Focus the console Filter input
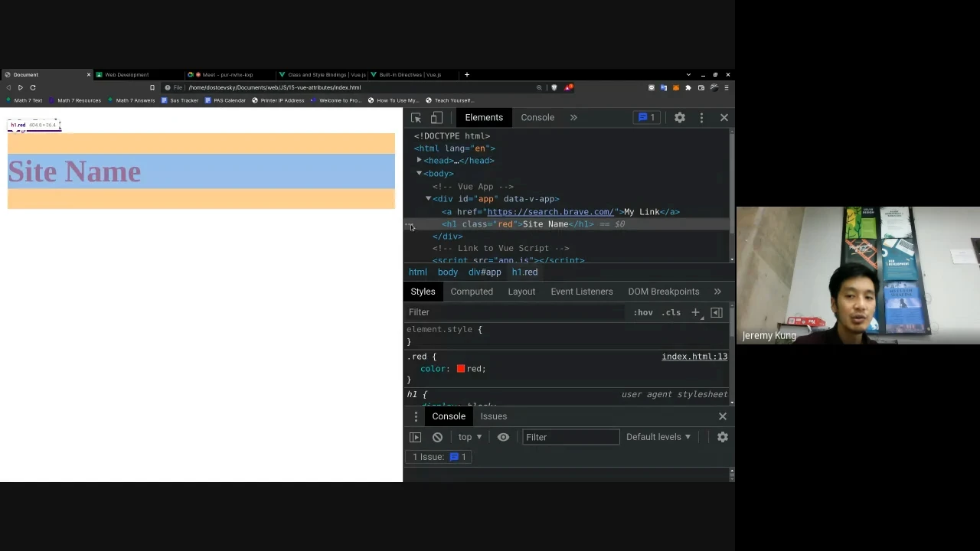Image resolution: width=980 pixels, height=551 pixels. coord(570,437)
